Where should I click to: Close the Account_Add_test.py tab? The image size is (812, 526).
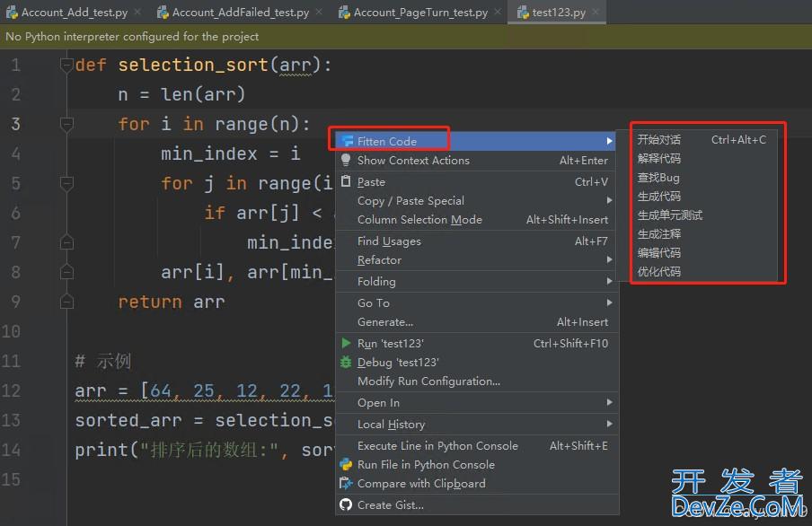pyautogui.click(x=137, y=12)
